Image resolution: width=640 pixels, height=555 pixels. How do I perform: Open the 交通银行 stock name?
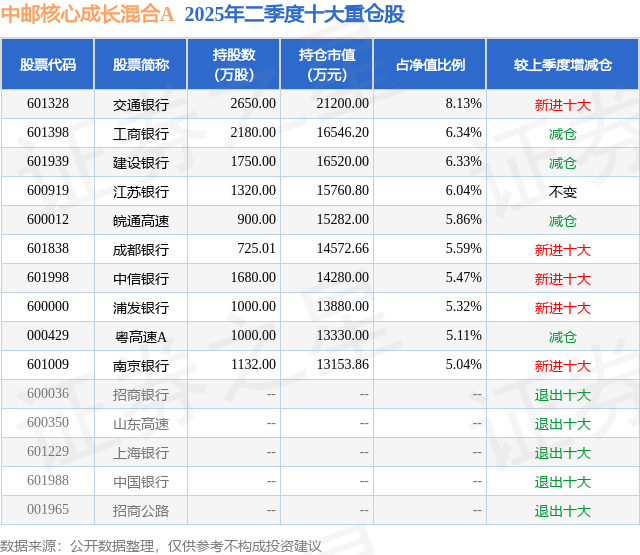click(141, 105)
